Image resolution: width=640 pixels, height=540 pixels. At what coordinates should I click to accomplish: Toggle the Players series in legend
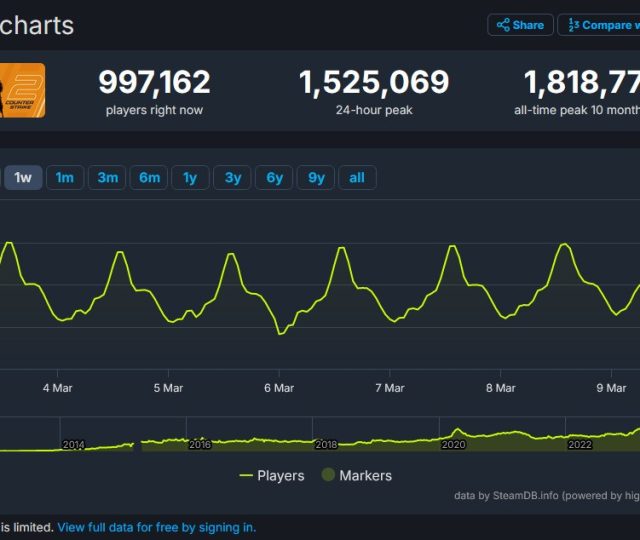tap(272, 476)
